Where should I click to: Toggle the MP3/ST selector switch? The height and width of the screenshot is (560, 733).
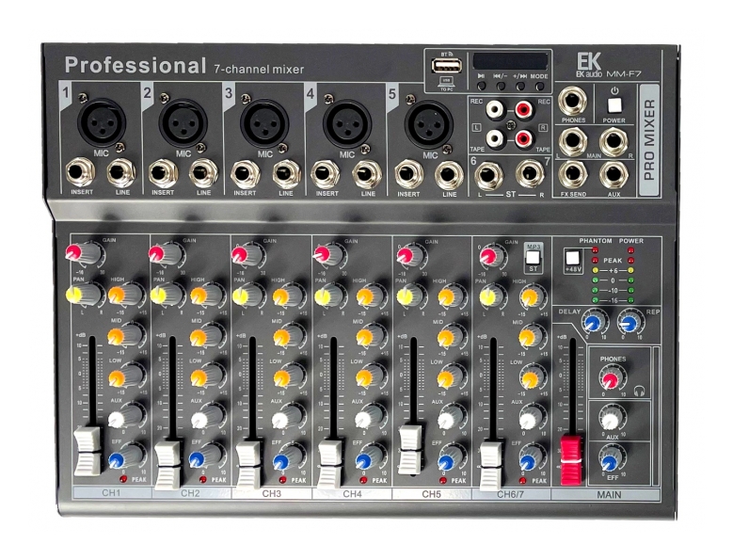(534, 257)
